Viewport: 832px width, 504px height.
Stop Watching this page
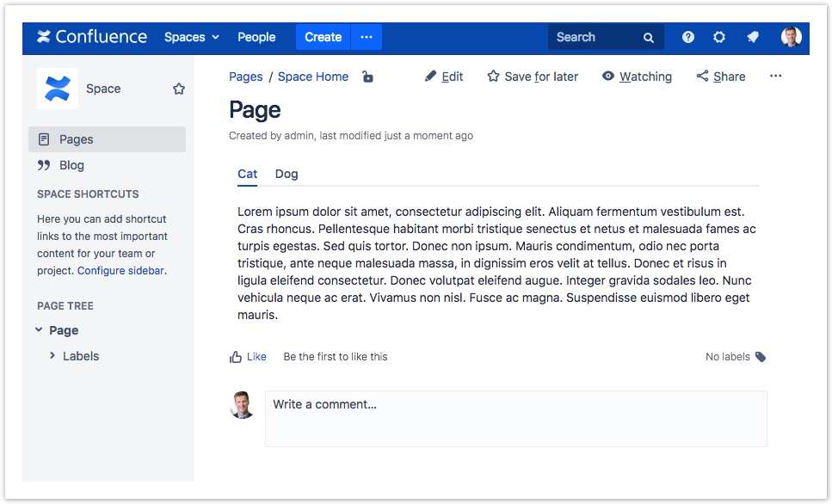pyautogui.click(x=637, y=77)
